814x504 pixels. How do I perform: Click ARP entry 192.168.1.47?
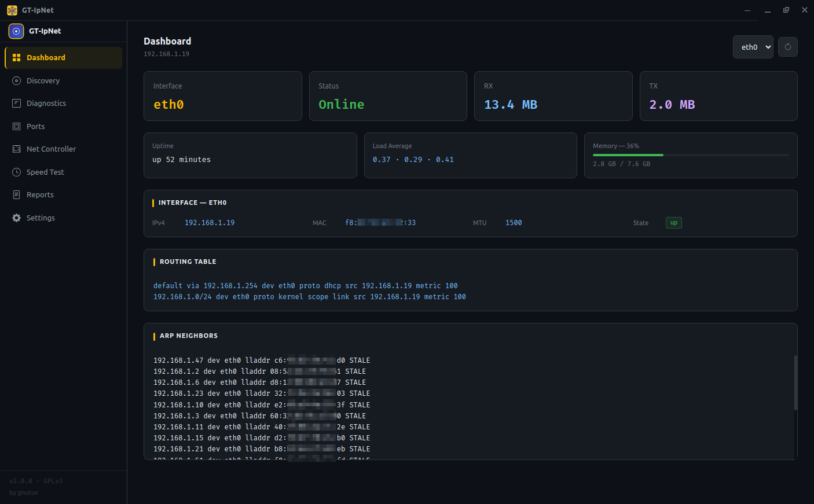point(262,360)
